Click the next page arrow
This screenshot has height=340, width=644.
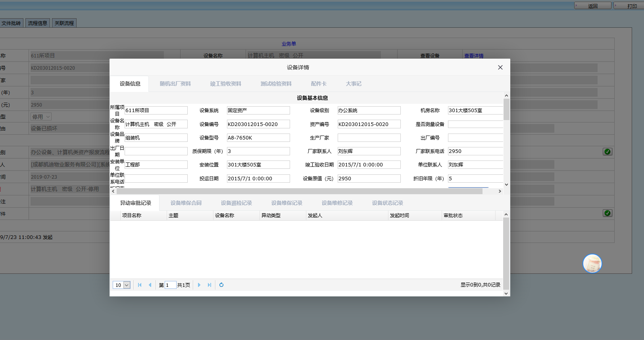click(199, 285)
